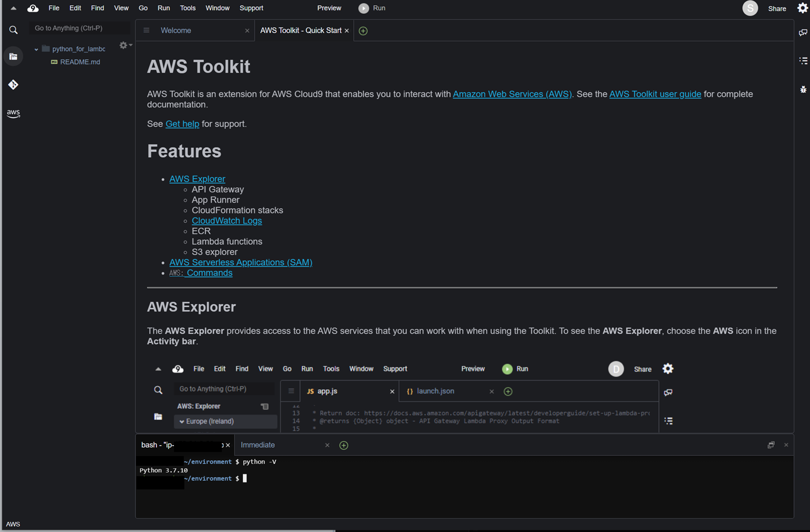This screenshot has width=810, height=532.
Task: Collapse the menu bar using the top-left chevron
Action: coord(13,8)
